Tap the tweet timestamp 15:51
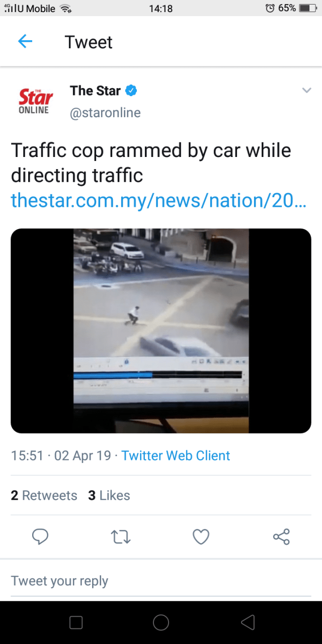The image size is (322, 644). point(27,456)
